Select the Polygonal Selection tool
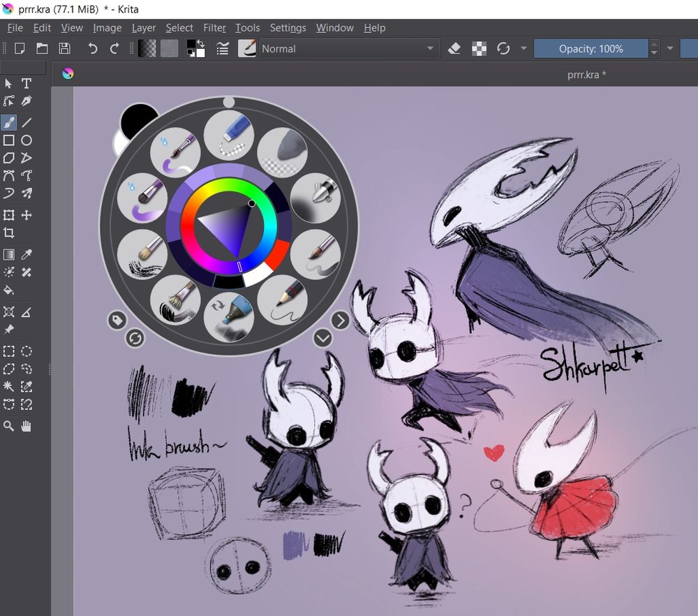 8,369
